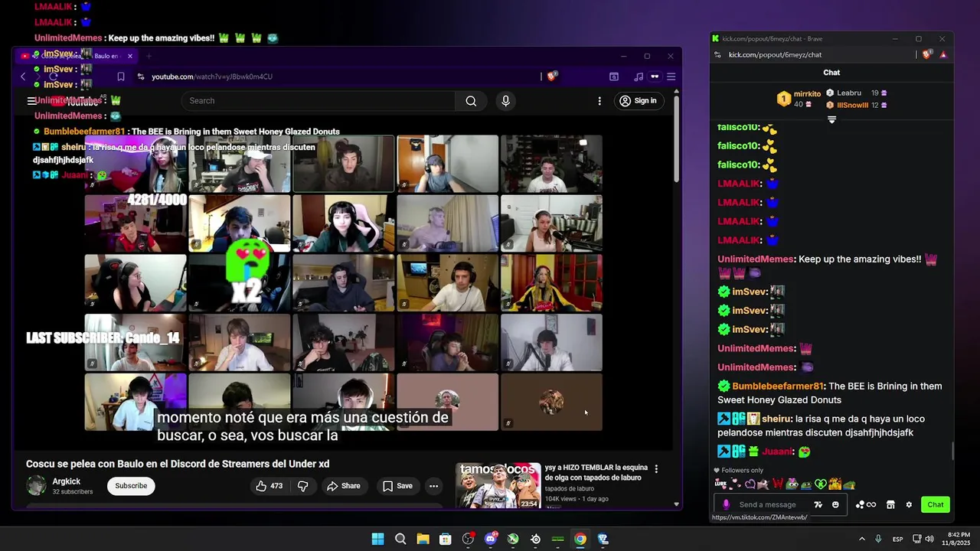Open Brave Shields in Kick popout window

tap(927, 55)
